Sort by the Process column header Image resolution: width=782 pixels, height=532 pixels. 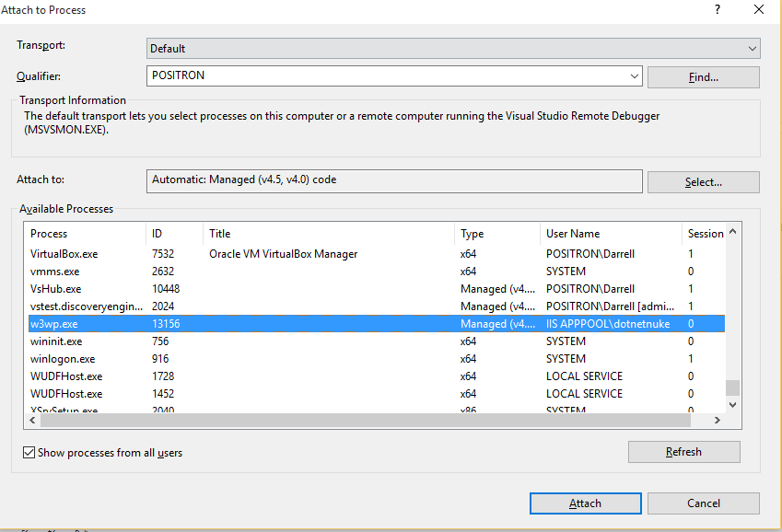point(83,234)
